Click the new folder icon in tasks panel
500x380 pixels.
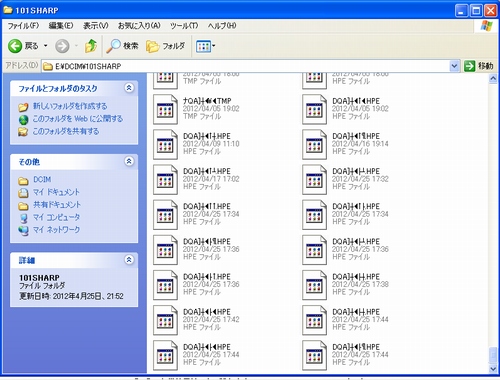pos(23,107)
